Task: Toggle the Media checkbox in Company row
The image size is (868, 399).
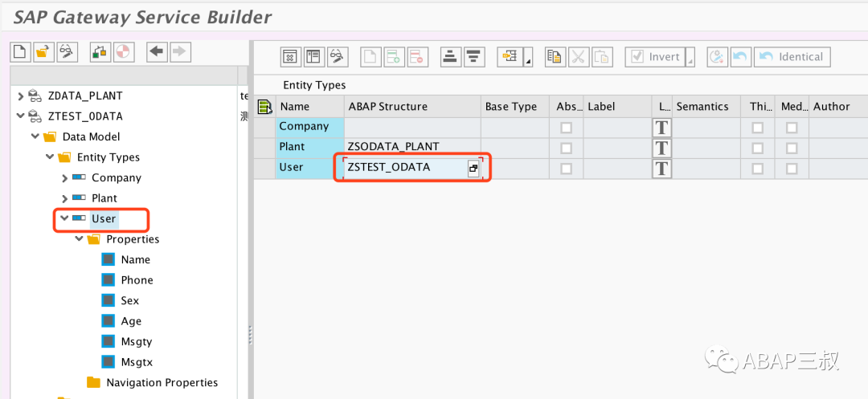Action: click(792, 128)
